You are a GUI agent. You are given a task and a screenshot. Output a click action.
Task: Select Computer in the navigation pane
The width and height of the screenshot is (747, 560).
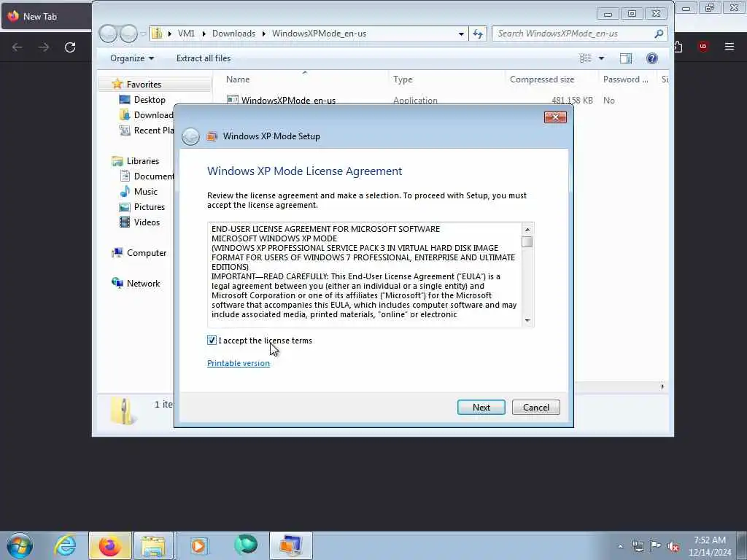(x=146, y=253)
